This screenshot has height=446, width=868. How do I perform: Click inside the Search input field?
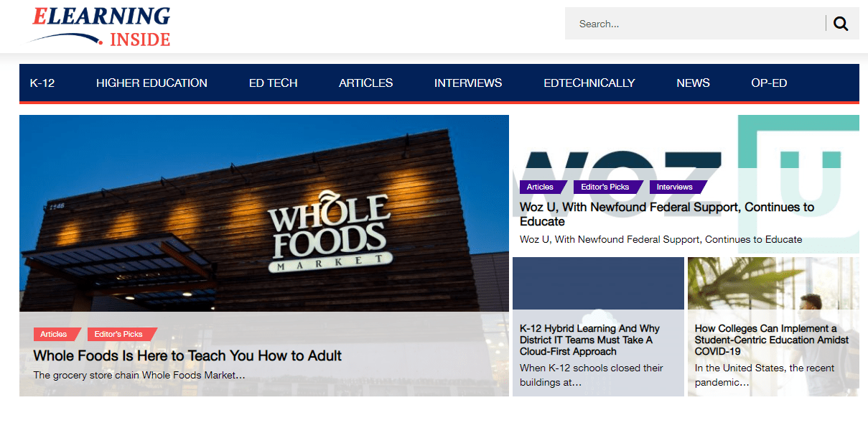[x=689, y=23]
